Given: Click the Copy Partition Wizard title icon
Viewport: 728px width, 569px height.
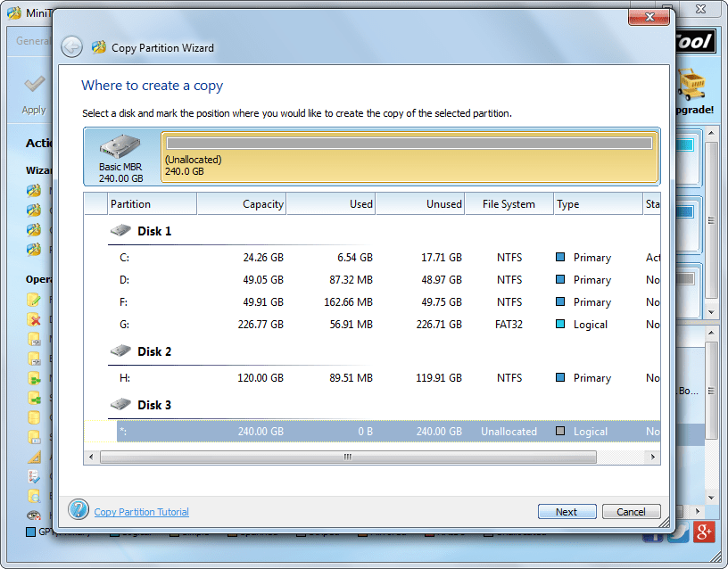Looking at the screenshot, I should click(98, 47).
